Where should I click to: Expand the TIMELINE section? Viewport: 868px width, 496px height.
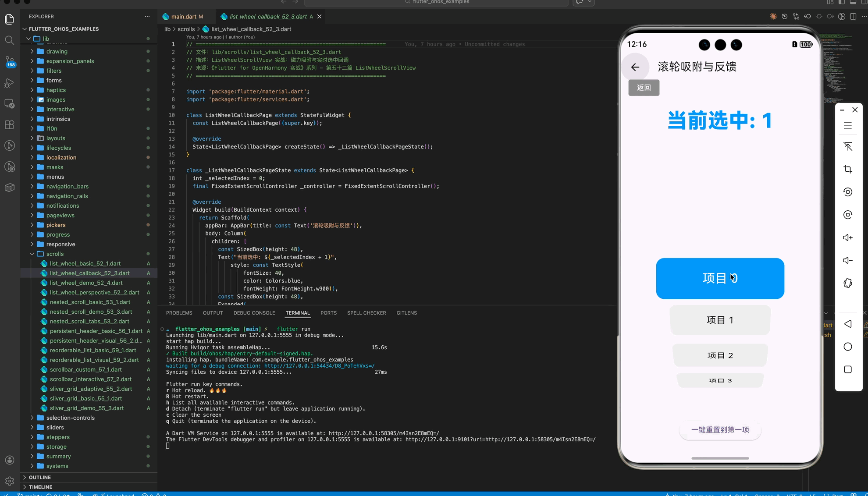40,487
